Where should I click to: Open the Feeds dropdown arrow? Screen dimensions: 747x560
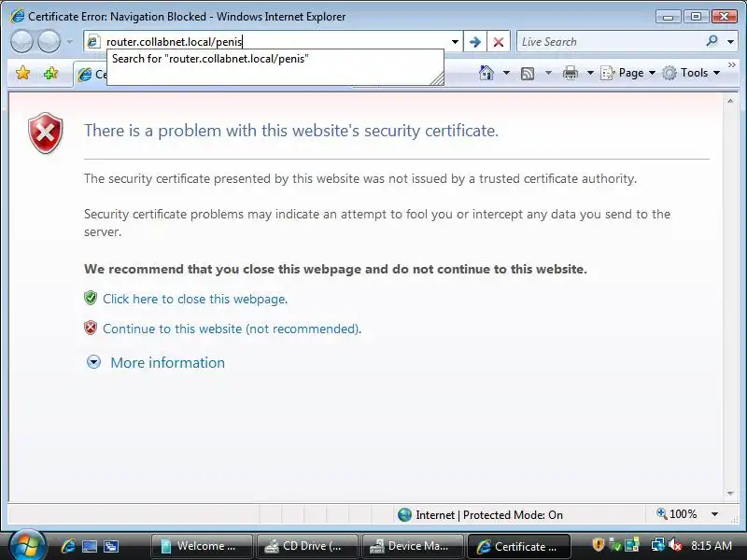[548, 73]
